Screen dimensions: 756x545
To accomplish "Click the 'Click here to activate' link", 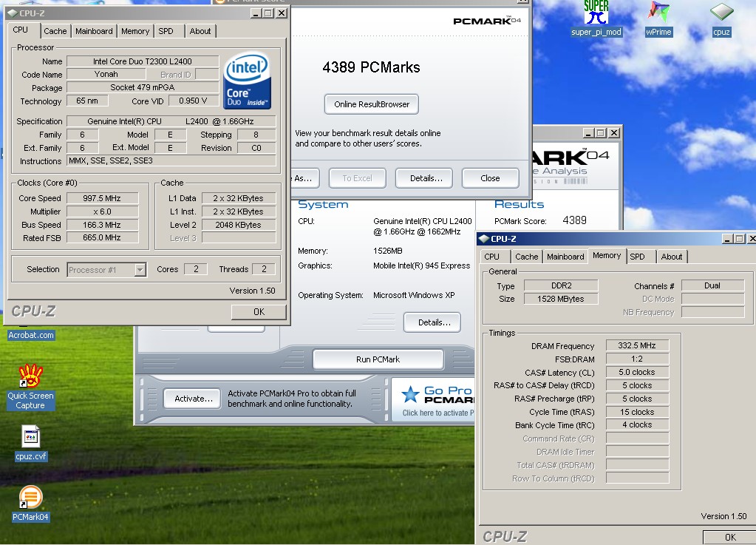I will (x=438, y=413).
